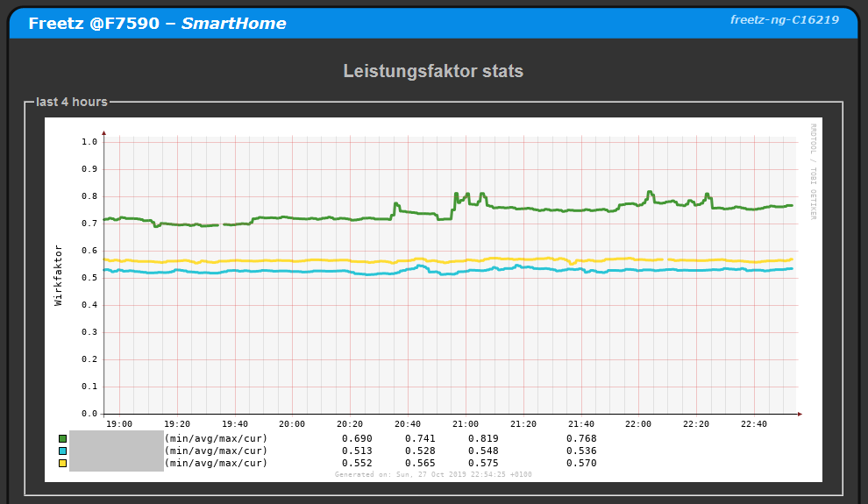Click the grey redacted legend name box
Image resolution: width=868 pixels, height=504 pixels.
[117, 451]
